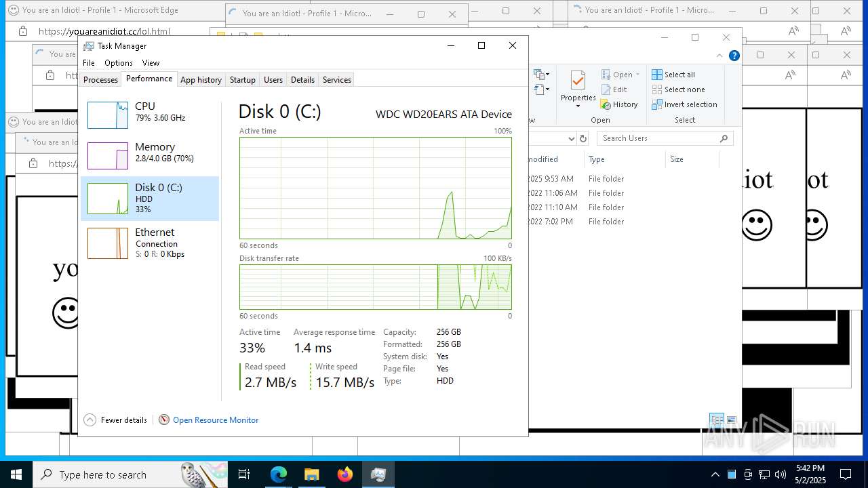Click the Properties icon in File Explorer
The image size is (868, 488).
578,81
